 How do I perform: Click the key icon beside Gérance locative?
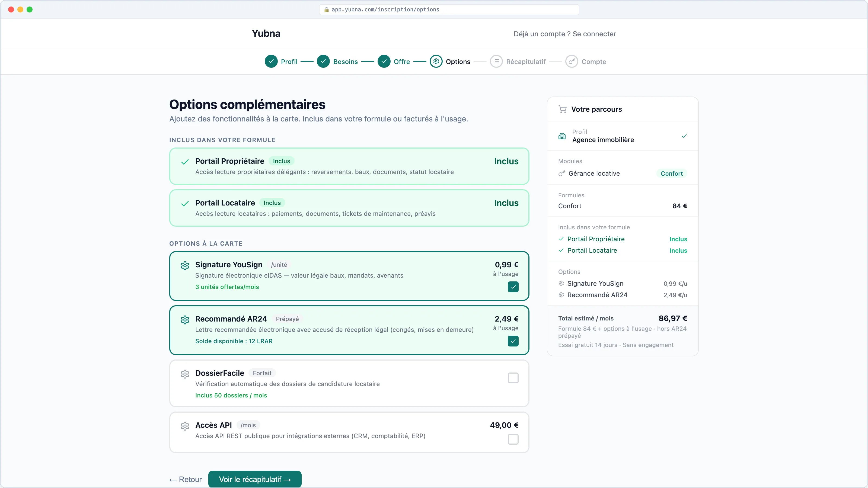click(561, 174)
